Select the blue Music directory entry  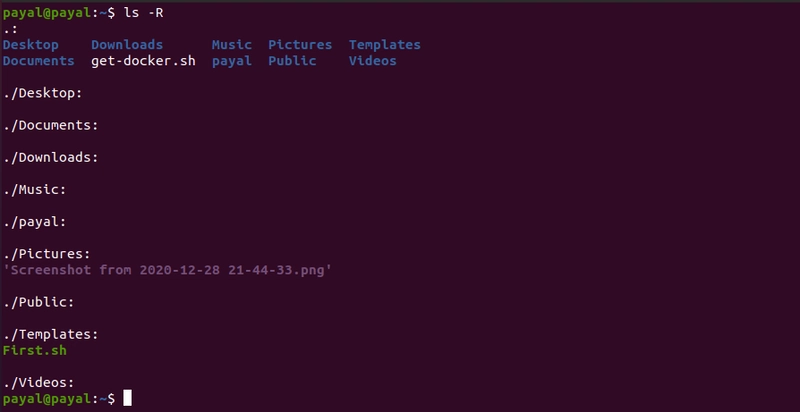point(232,45)
